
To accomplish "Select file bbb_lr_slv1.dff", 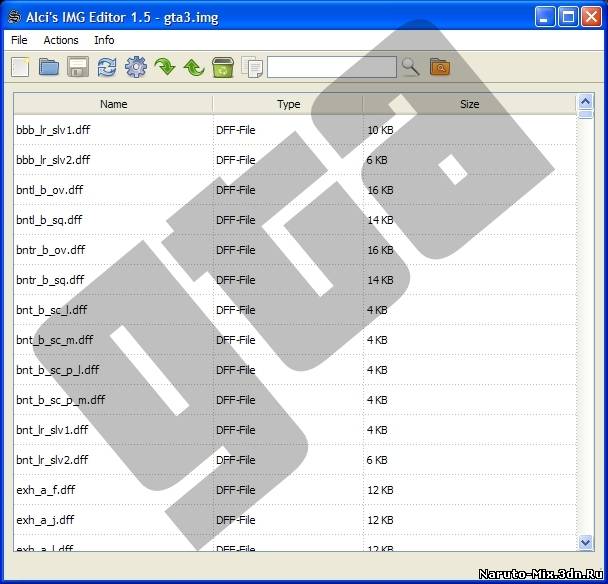I will pyautogui.click(x=53, y=130).
